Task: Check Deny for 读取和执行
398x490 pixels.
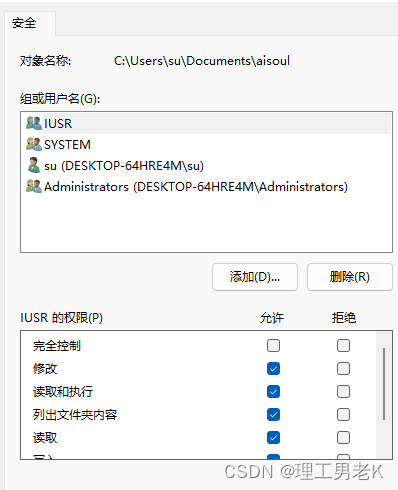Action: click(x=343, y=392)
